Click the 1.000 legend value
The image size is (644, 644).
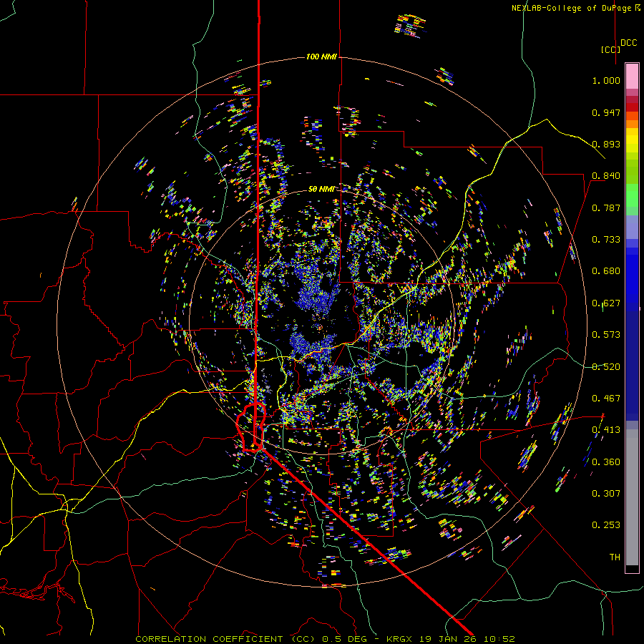606,80
